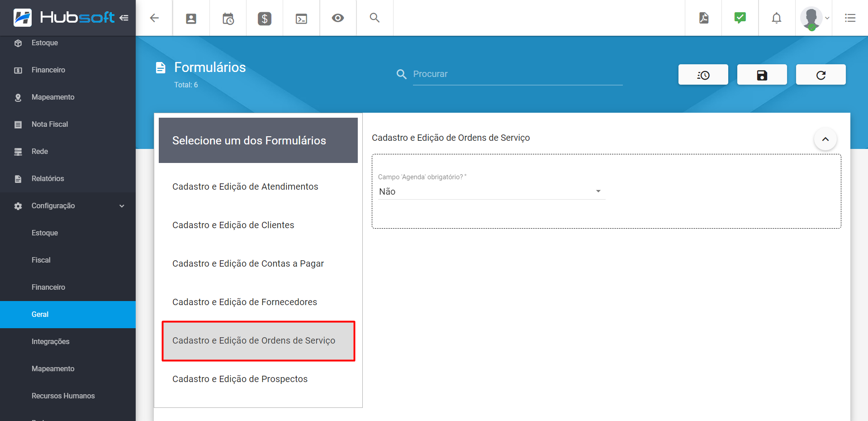Open Mapeamento with the pin icon in sidebar

pos(68,97)
